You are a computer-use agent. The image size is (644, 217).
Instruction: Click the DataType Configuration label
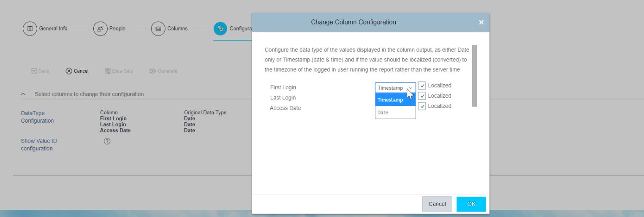tap(37, 117)
